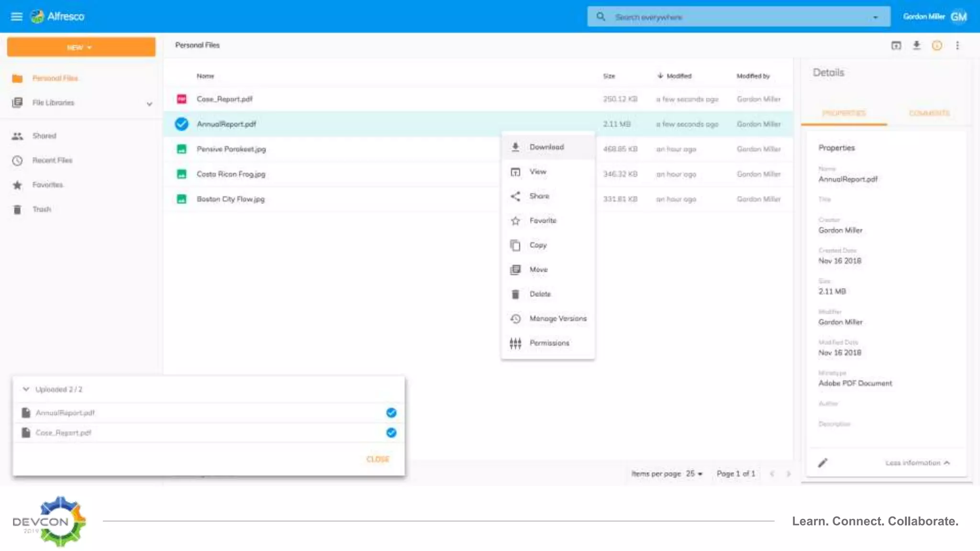
Task: Click the toolbar download icon
Action: [x=916, y=45]
